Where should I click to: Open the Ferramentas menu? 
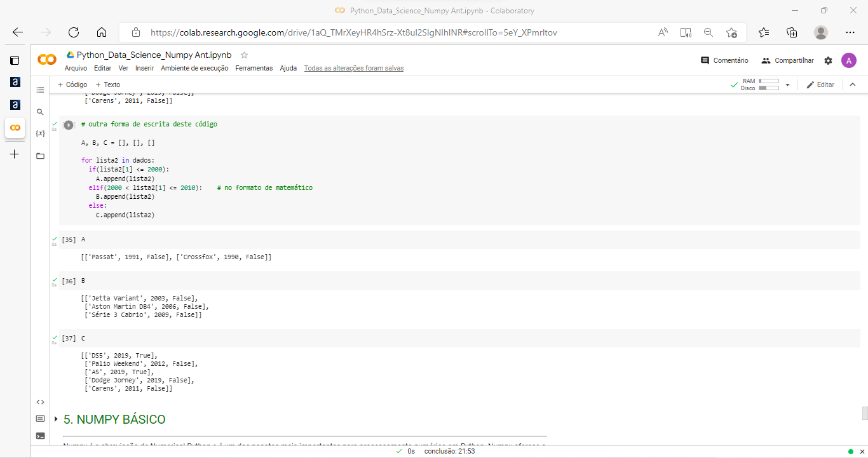pyautogui.click(x=254, y=68)
